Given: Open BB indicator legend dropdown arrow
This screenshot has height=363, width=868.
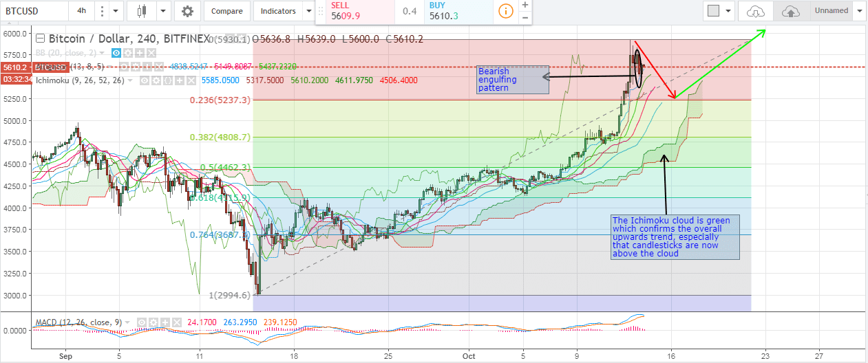Looking at the screenshot, I should pos(102,53).
